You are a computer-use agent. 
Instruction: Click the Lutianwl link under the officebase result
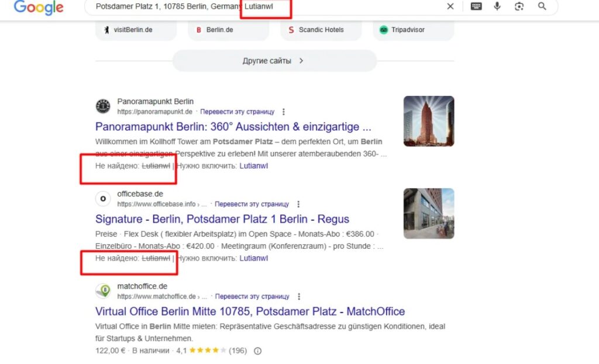(254, 258)
